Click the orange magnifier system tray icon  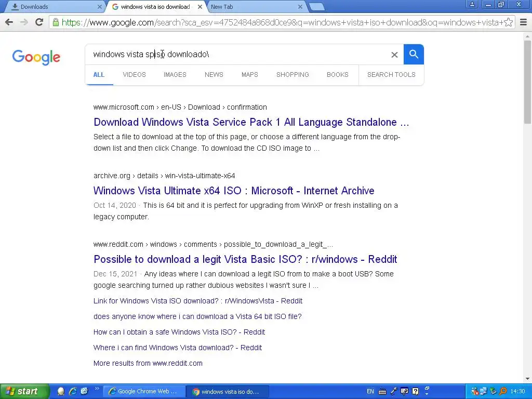click(503, 392)
